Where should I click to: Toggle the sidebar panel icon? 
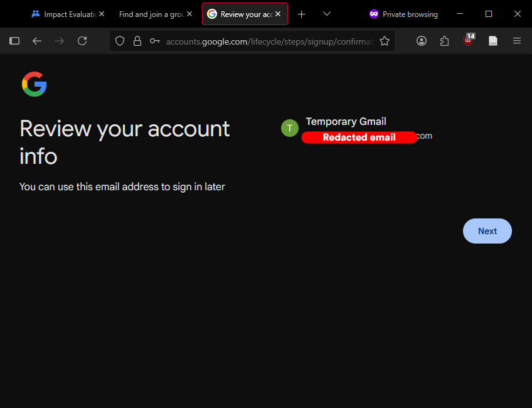[14, 41]
